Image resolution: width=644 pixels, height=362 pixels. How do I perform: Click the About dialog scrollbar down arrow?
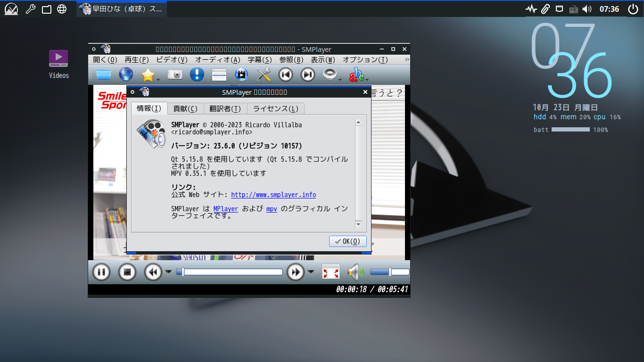coord(358,224)
